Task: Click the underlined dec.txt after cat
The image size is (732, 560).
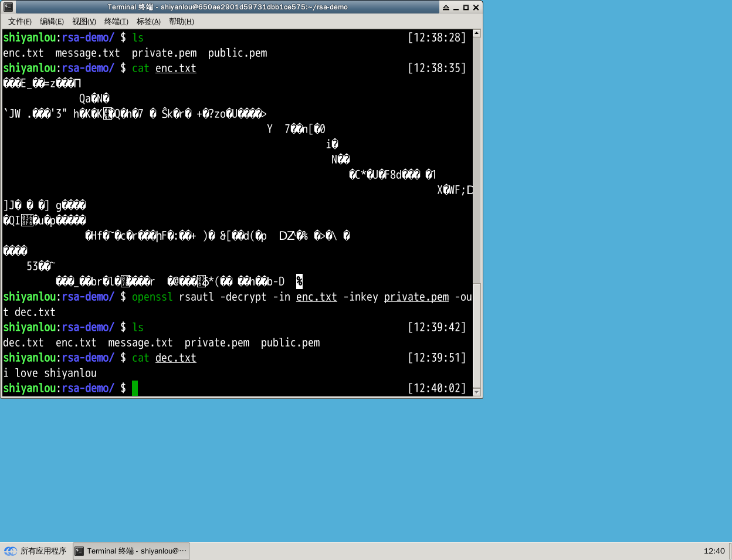Action: click(x=176, y=358)
